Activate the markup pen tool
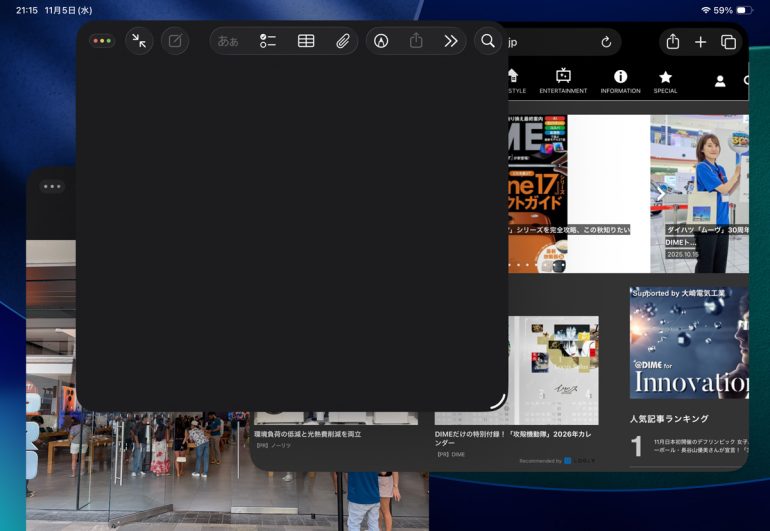The width and height of the screenshot is (770, 531). 381,41
